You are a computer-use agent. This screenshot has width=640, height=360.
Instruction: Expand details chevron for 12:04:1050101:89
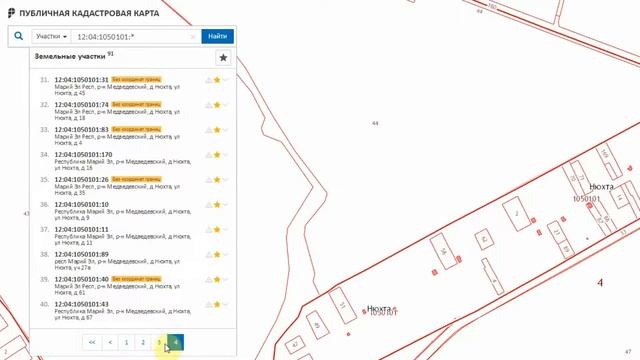point(225,255)
